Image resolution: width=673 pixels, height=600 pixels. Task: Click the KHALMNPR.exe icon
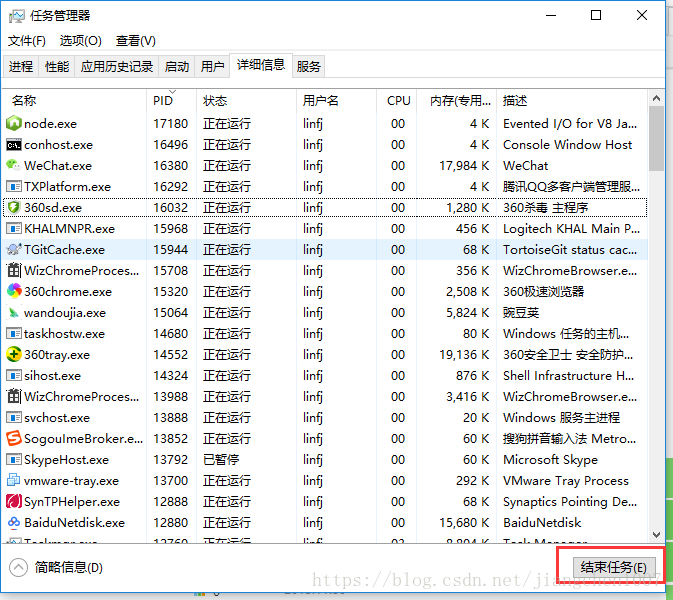(x=14, y=229)
